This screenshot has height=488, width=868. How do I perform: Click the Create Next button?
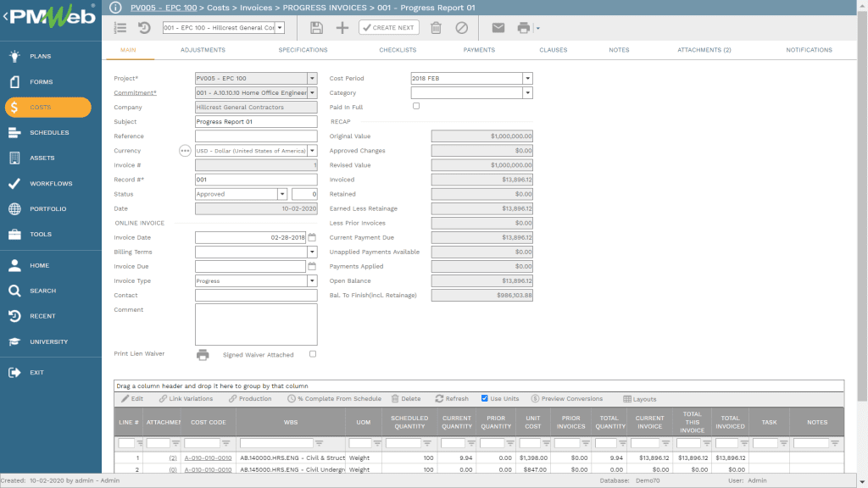click(389, 28)
